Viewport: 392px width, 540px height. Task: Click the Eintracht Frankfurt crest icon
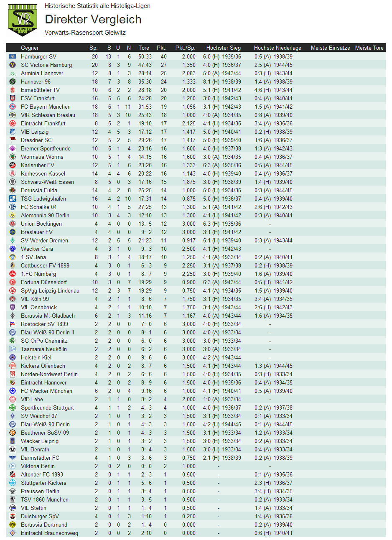click(x=13, y=123)
